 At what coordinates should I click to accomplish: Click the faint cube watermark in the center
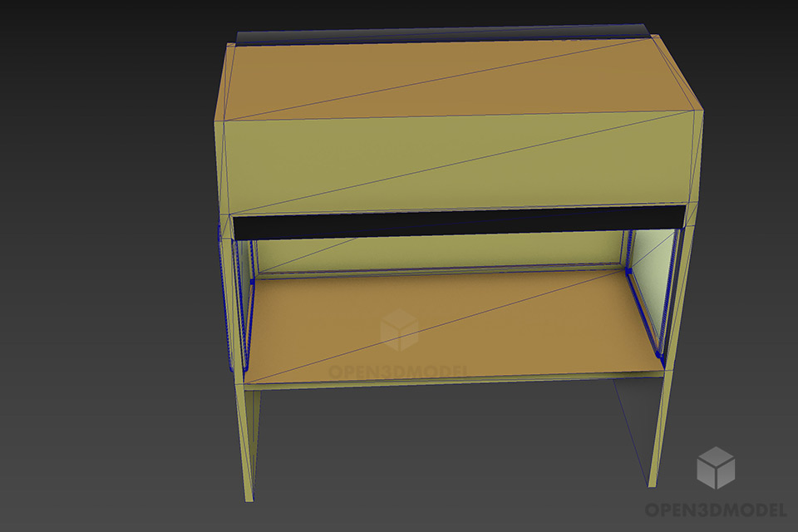pos(399,329)
